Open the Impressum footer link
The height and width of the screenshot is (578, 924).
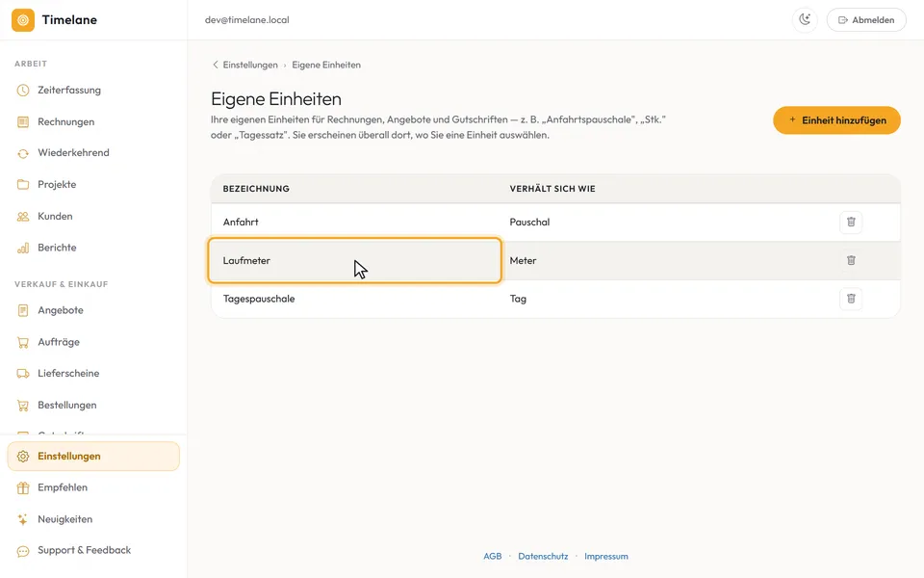tap(606, 556)
